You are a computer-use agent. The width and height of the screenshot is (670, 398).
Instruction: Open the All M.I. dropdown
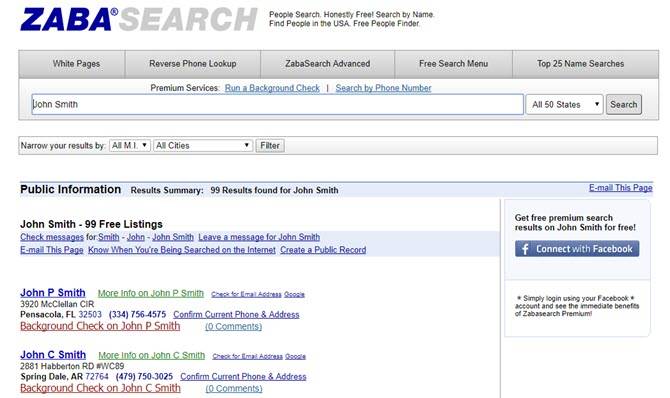click(x=130, y=145)
